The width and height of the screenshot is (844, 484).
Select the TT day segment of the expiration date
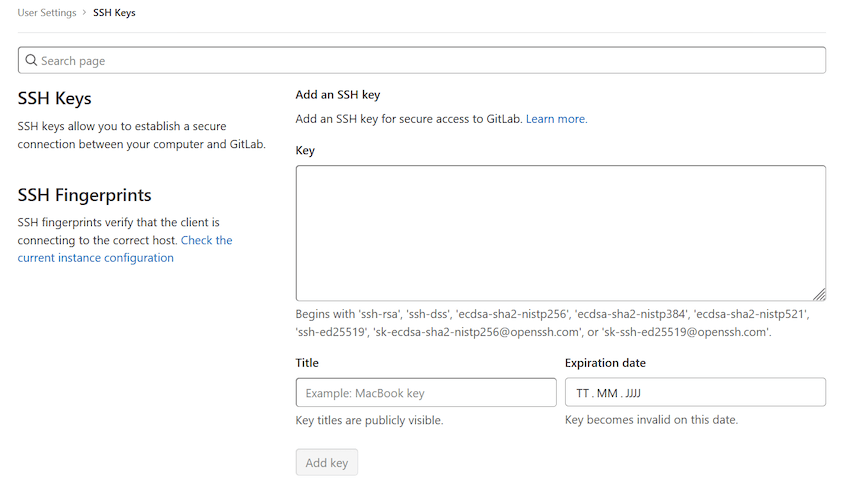coord(583,394)
